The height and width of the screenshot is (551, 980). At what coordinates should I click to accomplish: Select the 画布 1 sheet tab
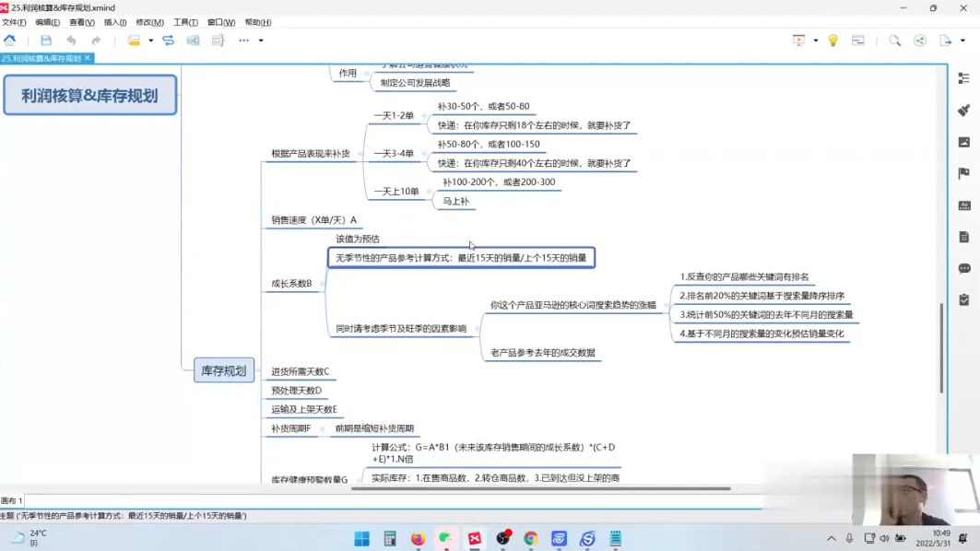click(x=12, y=501)
